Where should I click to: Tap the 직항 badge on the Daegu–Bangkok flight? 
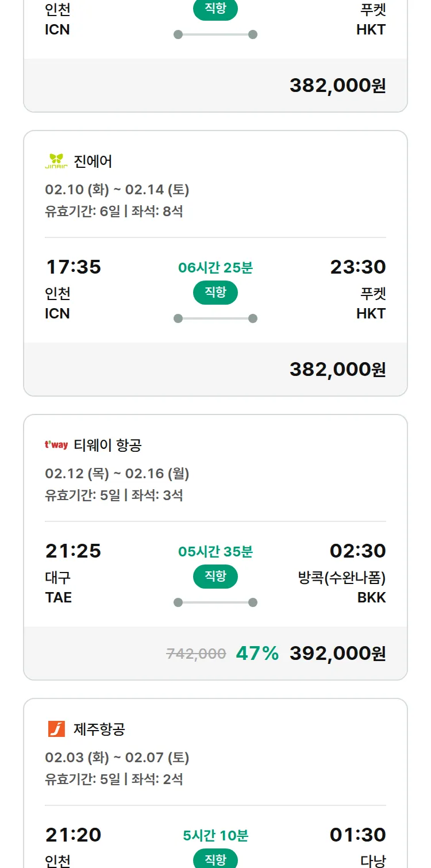pos(215,577)
